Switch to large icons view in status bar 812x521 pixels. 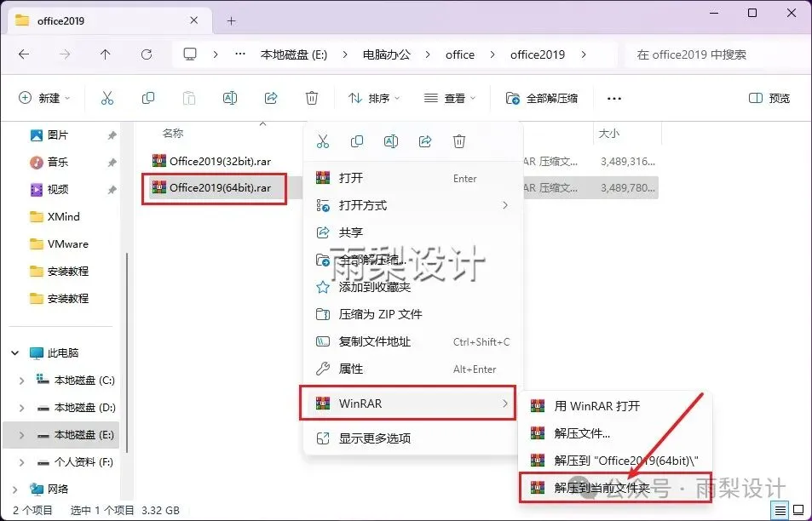(x=798, y=510)
